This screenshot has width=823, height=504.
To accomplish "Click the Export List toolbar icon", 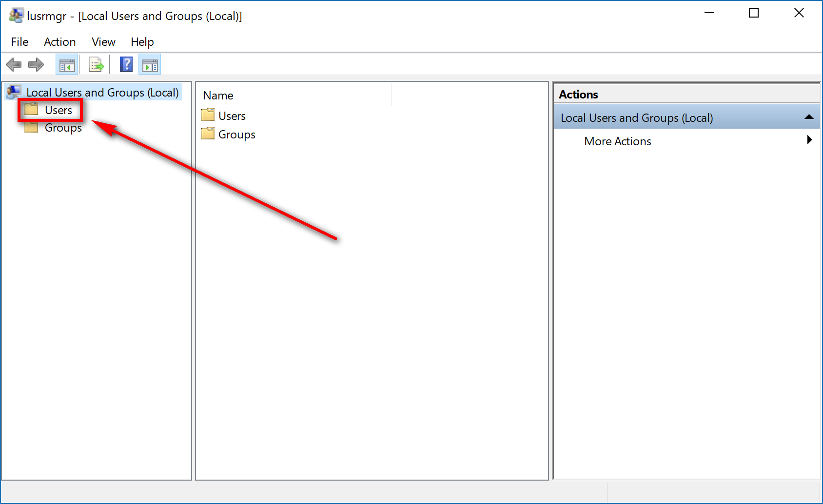I will 96,65.
